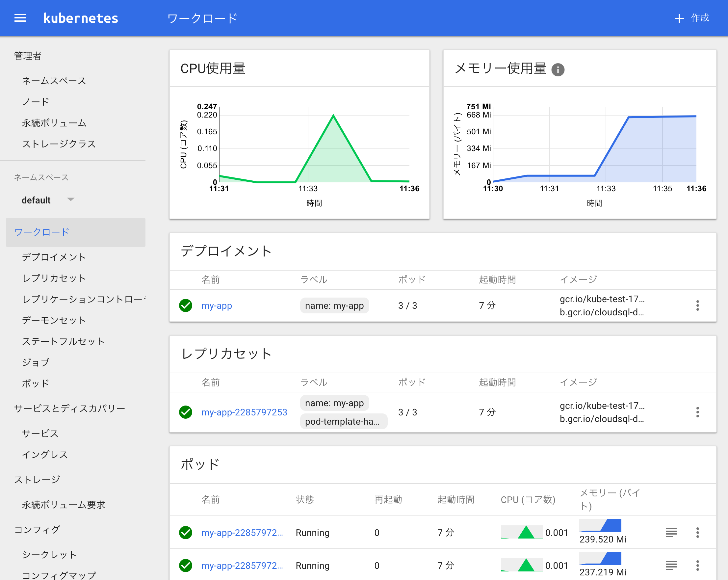Open logs icon for pod using 237.219 Mi

pos(671,566)
